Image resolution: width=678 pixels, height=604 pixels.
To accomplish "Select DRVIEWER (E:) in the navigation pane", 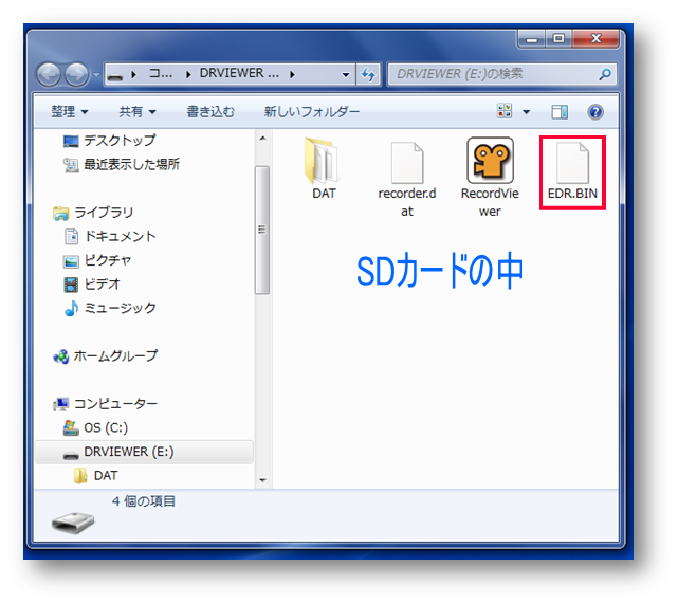I will click(144, 452).
